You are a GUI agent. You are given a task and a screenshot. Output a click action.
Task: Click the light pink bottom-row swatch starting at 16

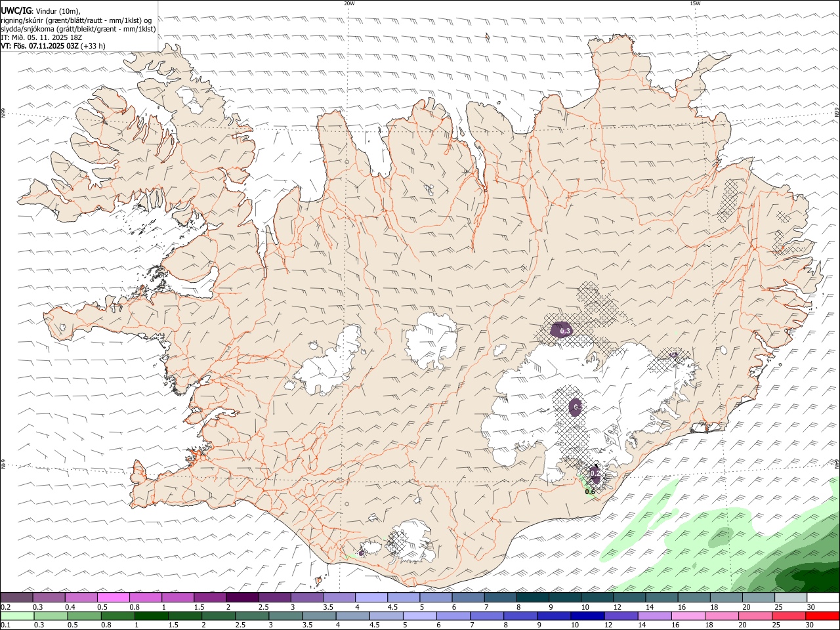688,616
